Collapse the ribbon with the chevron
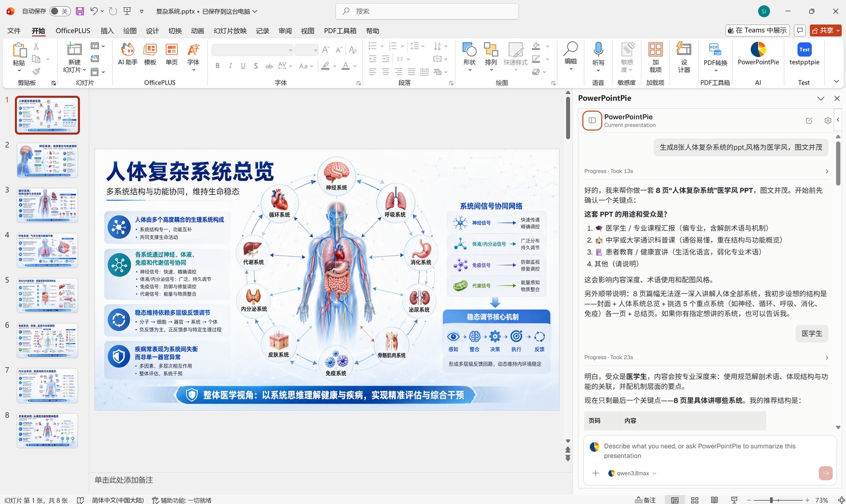Screen dimensions: 846x504 coord(836,81)
